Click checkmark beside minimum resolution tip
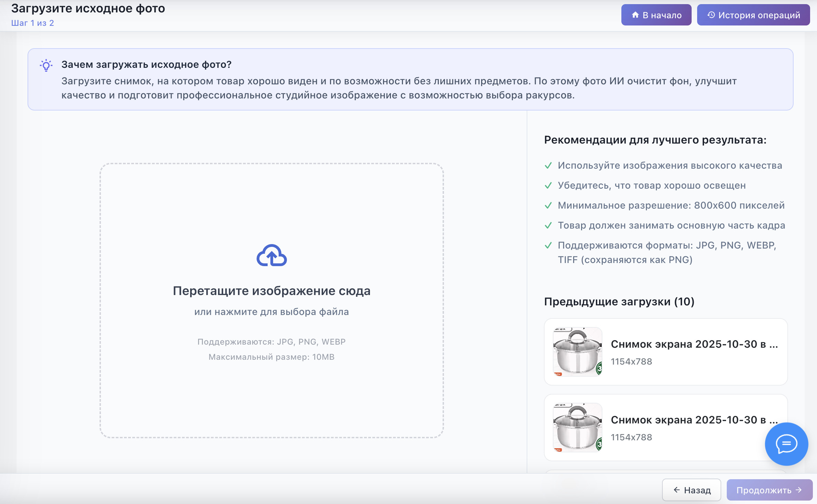 pos(548,206)
